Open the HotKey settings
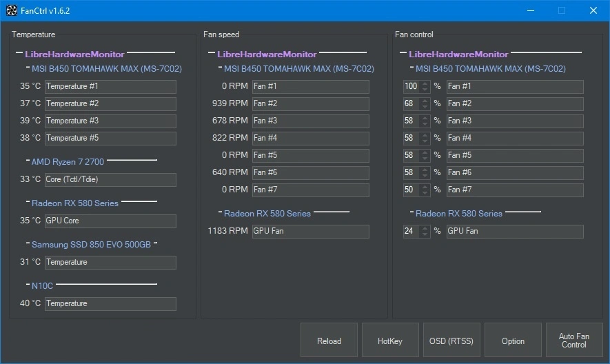This screenshot has width=610, height=364. (390, 340)
